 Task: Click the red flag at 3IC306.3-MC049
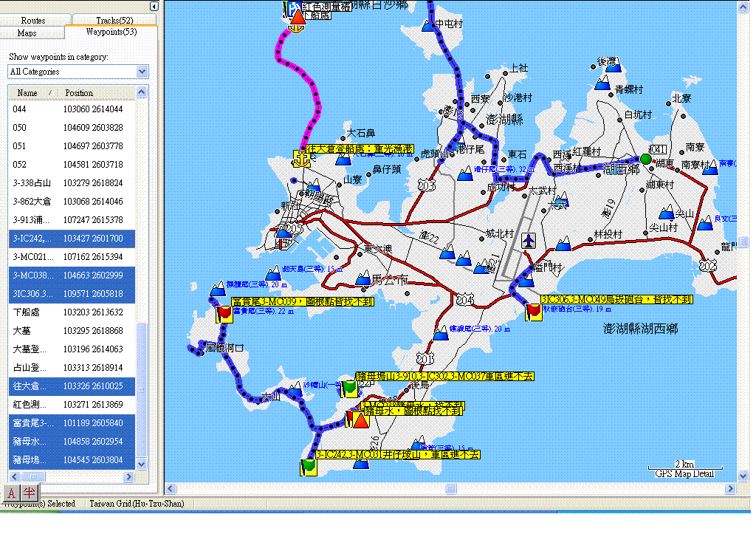point(534,311)
